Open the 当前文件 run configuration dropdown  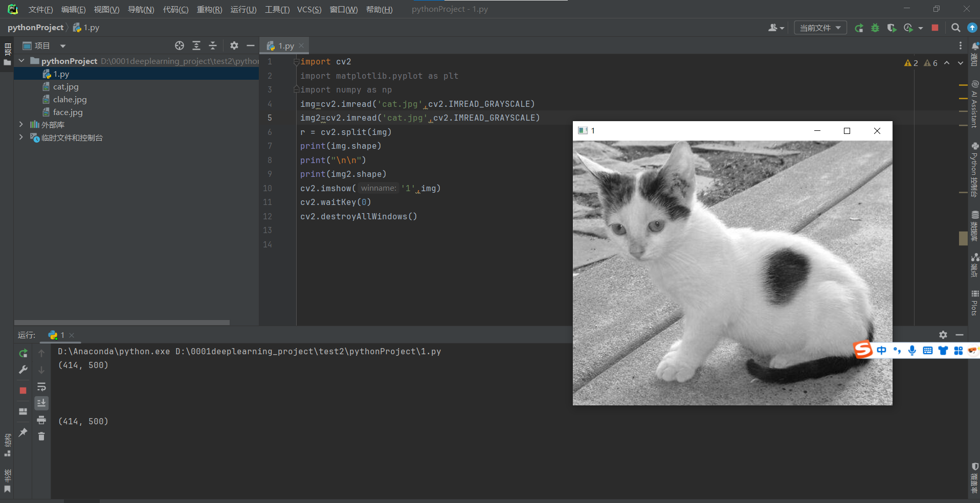[820, 28]
